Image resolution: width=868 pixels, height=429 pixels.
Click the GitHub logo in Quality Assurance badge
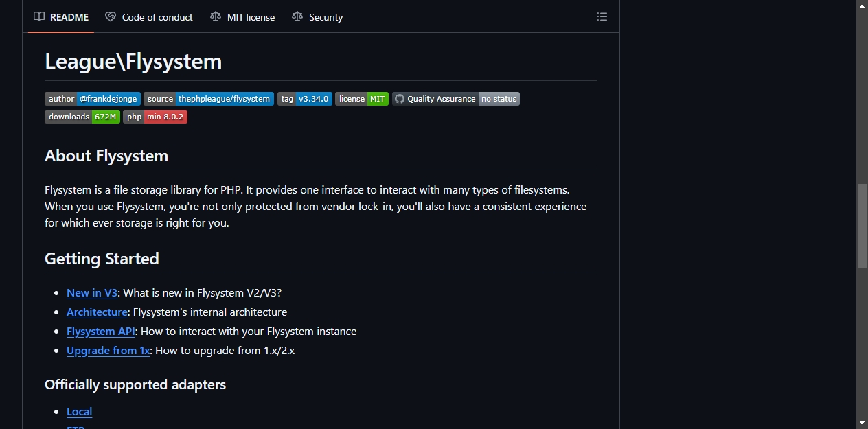pyautogui.click(x=400, y=99)
